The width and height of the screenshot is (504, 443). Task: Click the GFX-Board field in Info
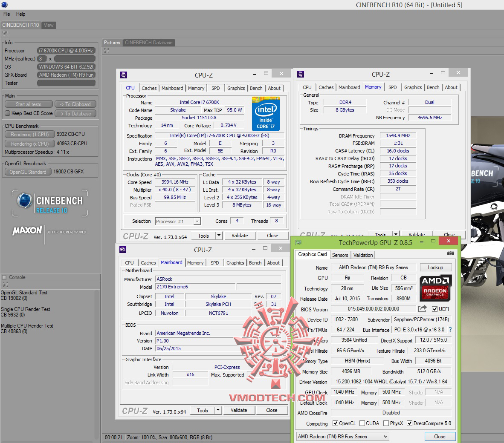tap(66, 75)
